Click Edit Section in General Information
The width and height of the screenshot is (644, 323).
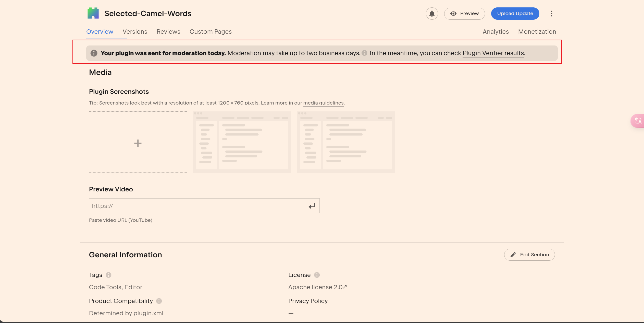(529, 255)
